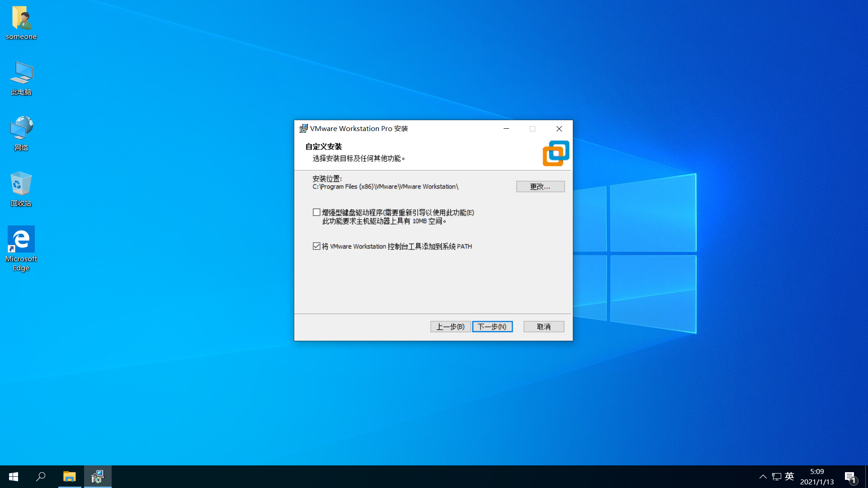Expand the hidden system tray icons chevron
The width and height of the screenshot is (868, 488).
coord(763,477)
